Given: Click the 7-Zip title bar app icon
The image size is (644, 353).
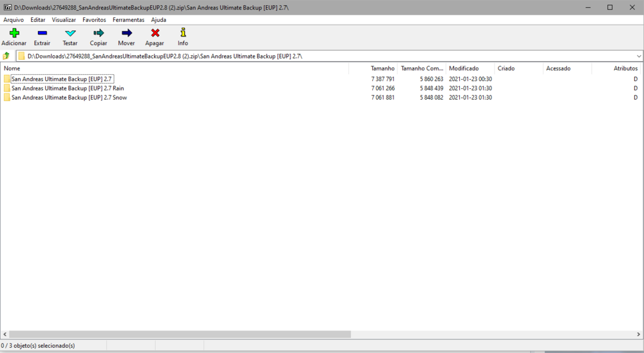Looking at the screenshot, I should 7,7.
